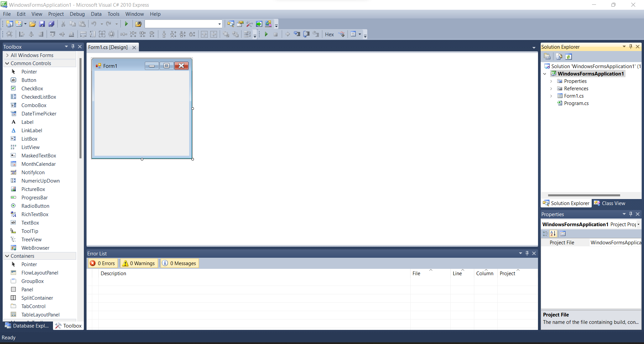
Task: Unpin the Error List panel
Action: pos(527,253)
